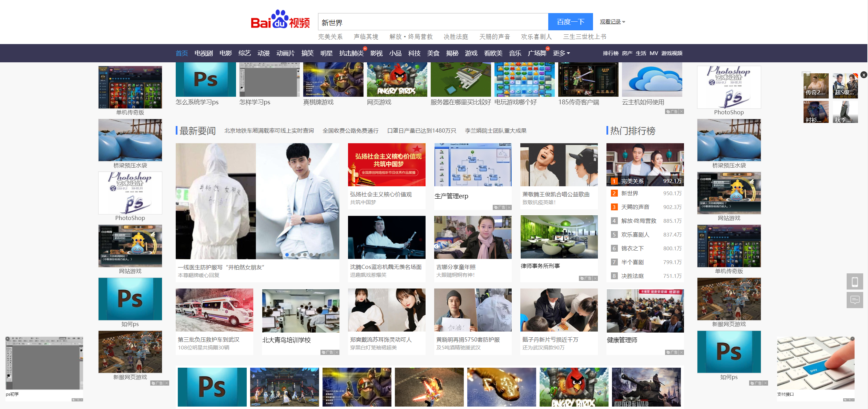Close the 律师事务所刑事 ad marker
This screenshot has height=409, width=868.
595,278
